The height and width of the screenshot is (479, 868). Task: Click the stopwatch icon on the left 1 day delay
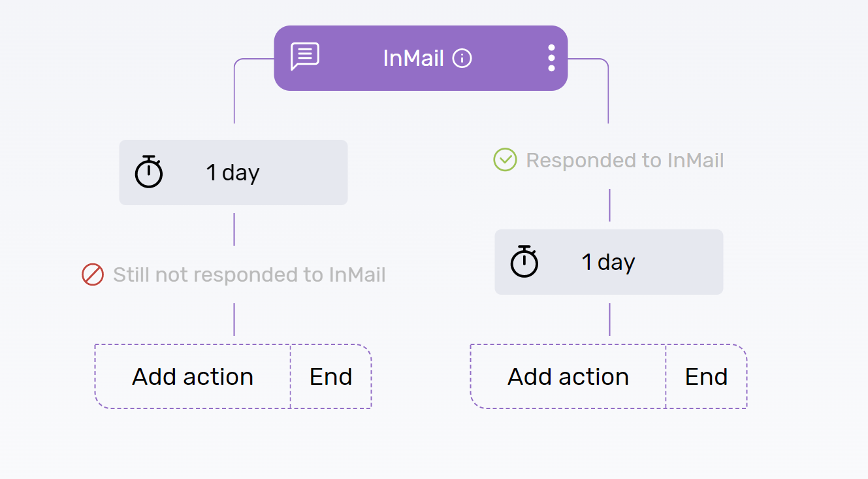click(149, 172)
